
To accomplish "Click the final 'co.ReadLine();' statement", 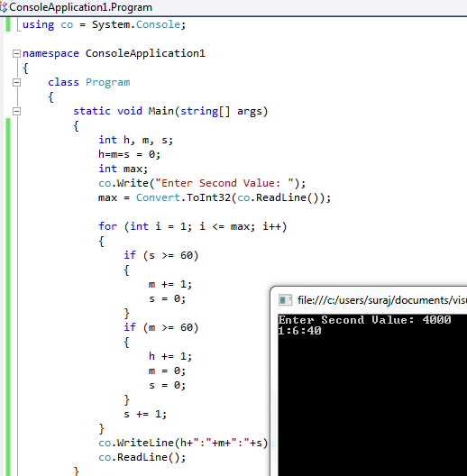I will click(x=142, y=457).
